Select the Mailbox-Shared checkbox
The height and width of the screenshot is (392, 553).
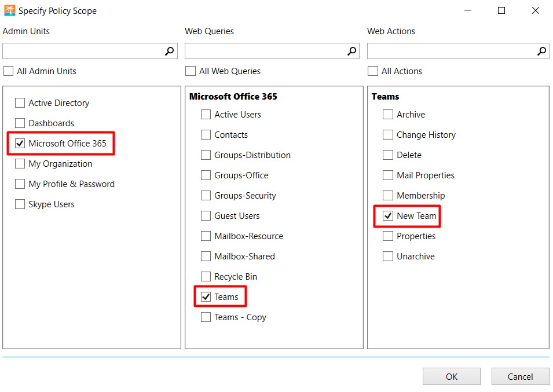[206, 257]
